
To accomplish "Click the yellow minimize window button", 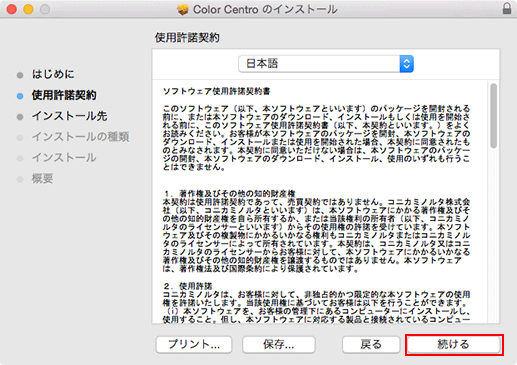I will click(x=28, y=9).
